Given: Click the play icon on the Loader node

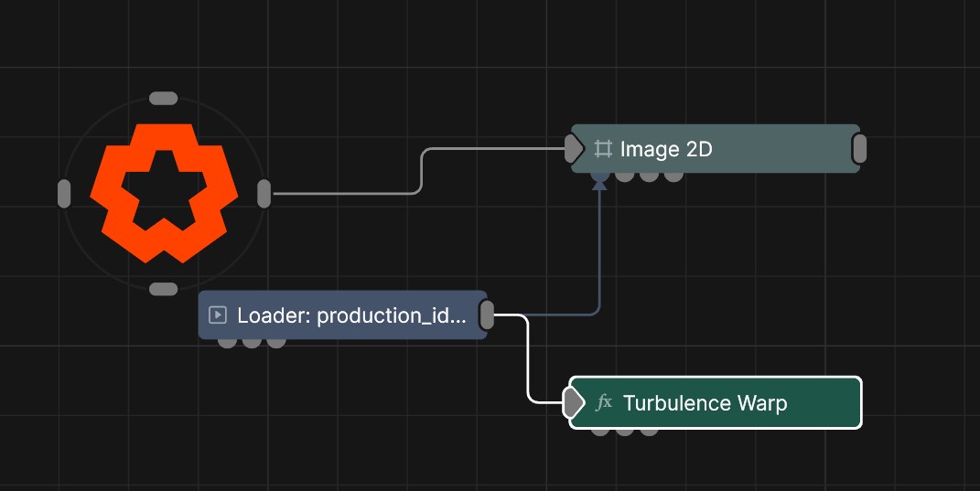Looking at the screenshot, I should (x=218, y=315).
